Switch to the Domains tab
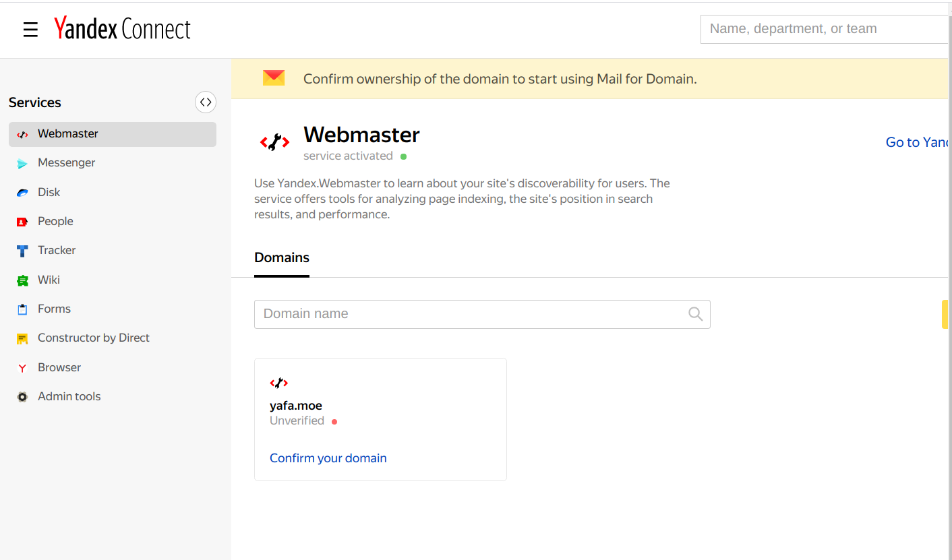The height and width of the screenshot is (560, 952). pos(282,257)
